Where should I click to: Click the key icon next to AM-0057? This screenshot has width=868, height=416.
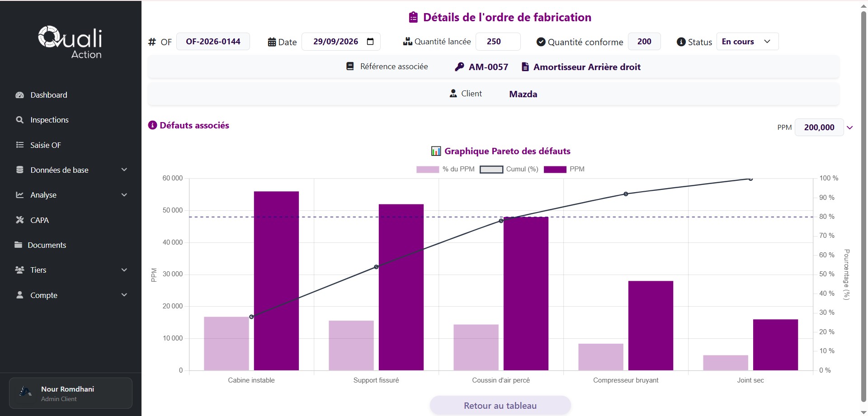tap(459, 67)
